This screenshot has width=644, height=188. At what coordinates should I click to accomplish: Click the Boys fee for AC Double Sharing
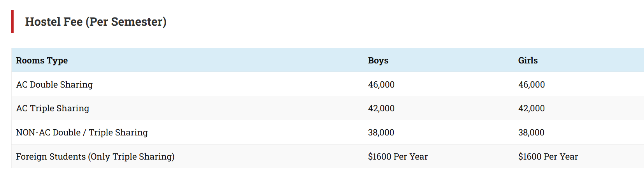tap(381, 84)
